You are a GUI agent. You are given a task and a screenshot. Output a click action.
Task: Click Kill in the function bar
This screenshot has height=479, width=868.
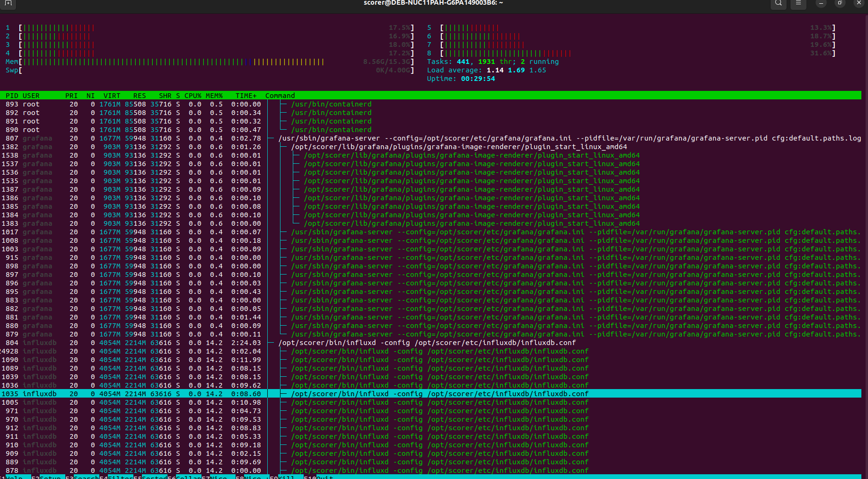pyautogui.click(x=286, y=477)
